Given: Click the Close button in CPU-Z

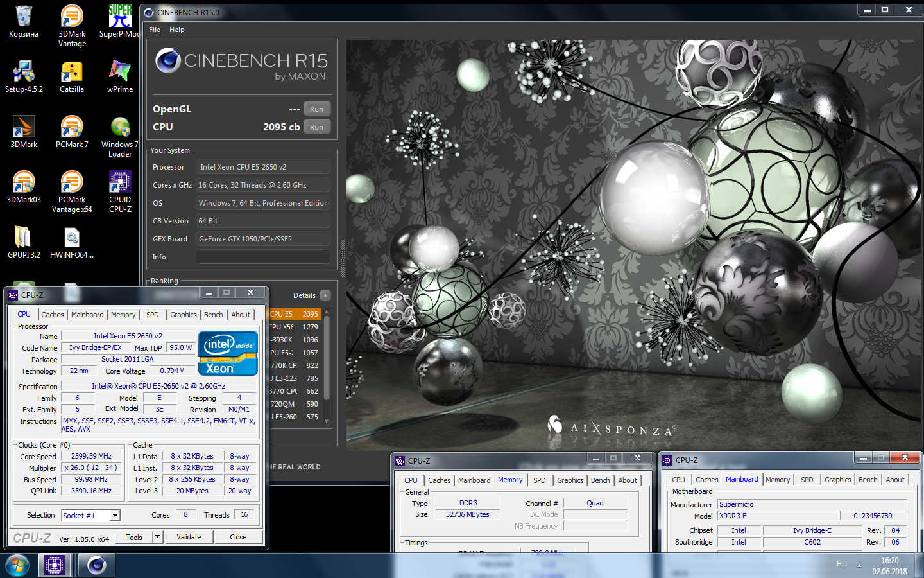Looking at the screenshot, I should click(238, 537).
